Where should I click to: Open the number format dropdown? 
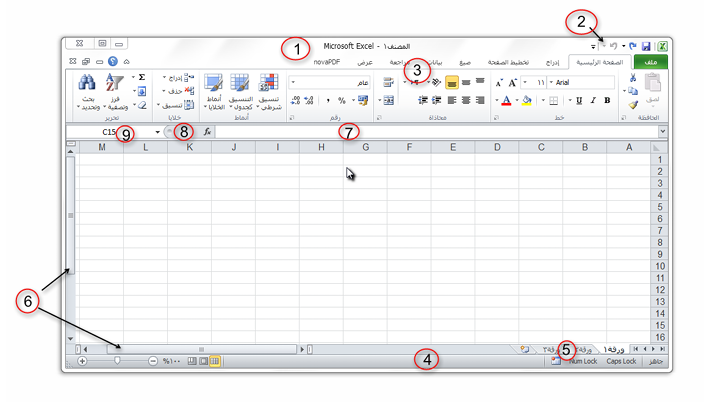point(293,82)
